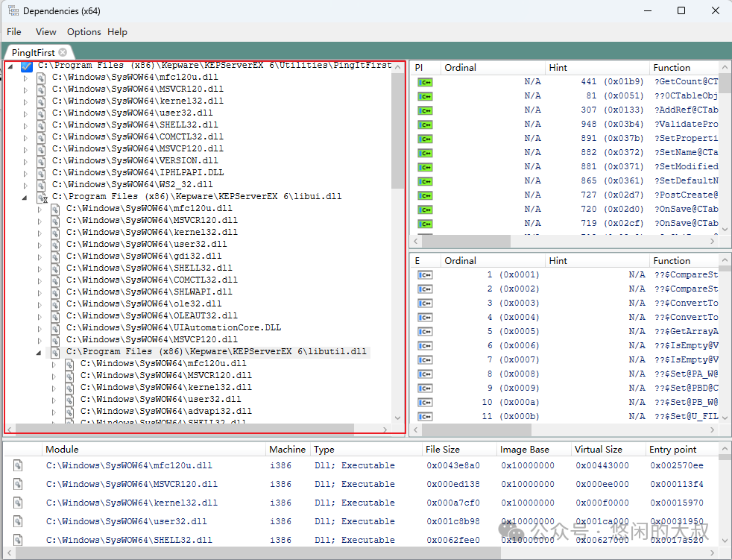Expand the IPHLPAPI.DLL tree node
This screenshot has height=560, width=732.
click(x=25, y=172)
